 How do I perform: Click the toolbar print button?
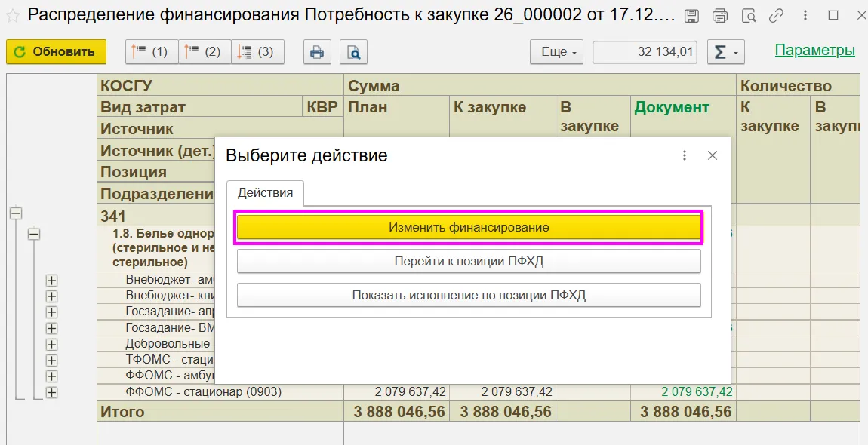[317, 52]
